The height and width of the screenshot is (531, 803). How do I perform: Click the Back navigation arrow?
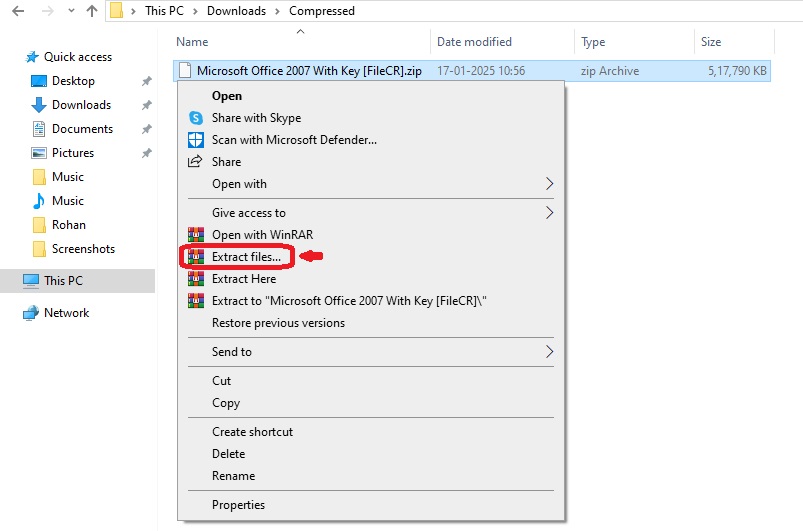tap(18, 11)
